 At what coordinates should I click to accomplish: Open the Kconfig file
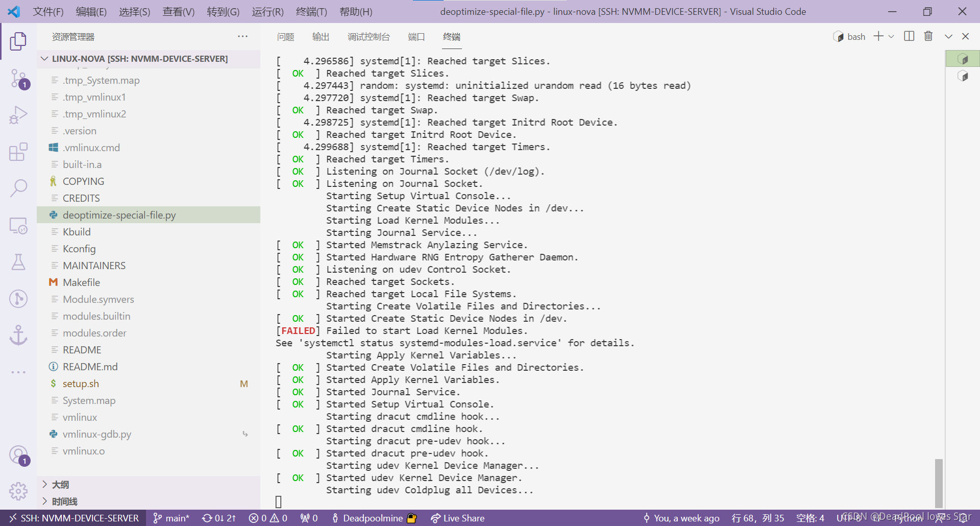149,249
